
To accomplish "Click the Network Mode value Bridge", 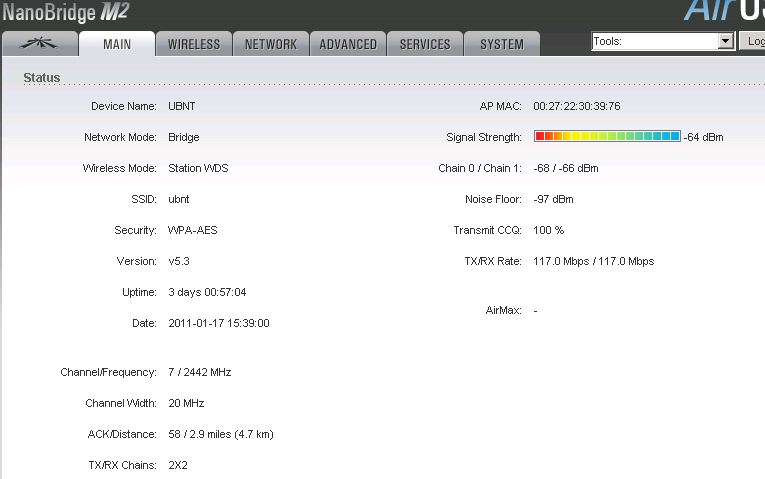I will [183, 138].
